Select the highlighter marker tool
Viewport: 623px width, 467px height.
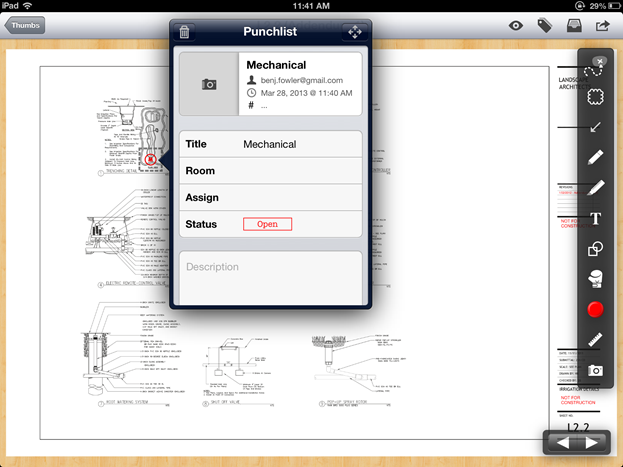[596, 188]
